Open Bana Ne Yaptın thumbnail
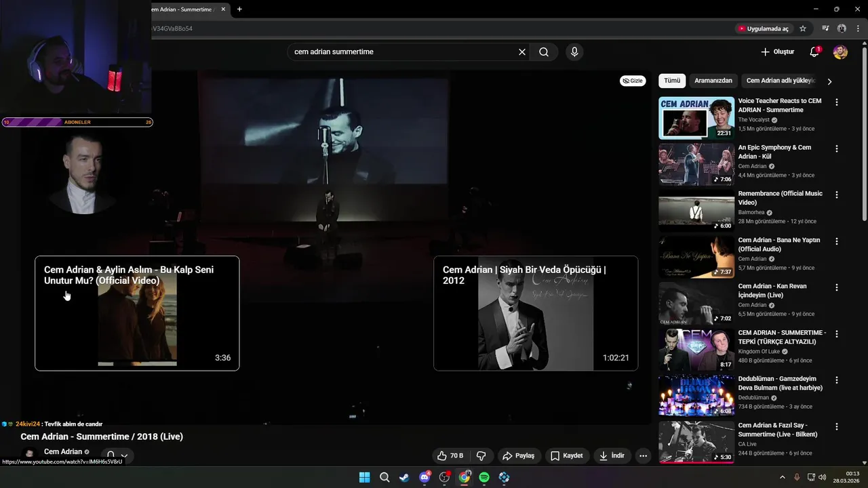 click(x=696, y=257)
